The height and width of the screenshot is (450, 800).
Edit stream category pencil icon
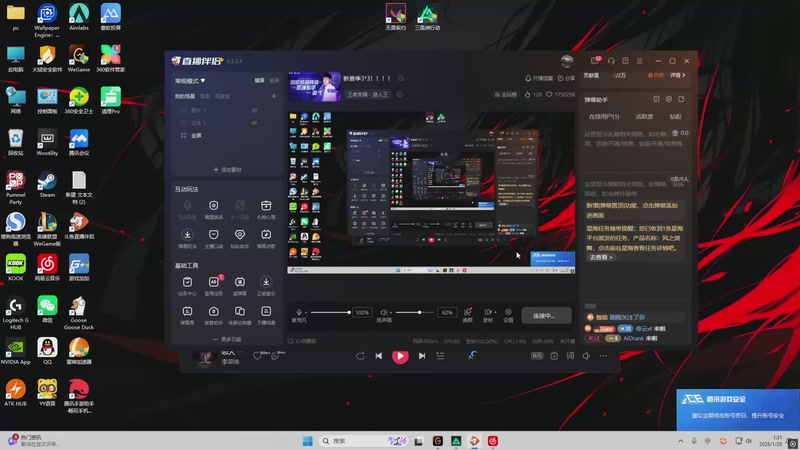click(399, 94)
